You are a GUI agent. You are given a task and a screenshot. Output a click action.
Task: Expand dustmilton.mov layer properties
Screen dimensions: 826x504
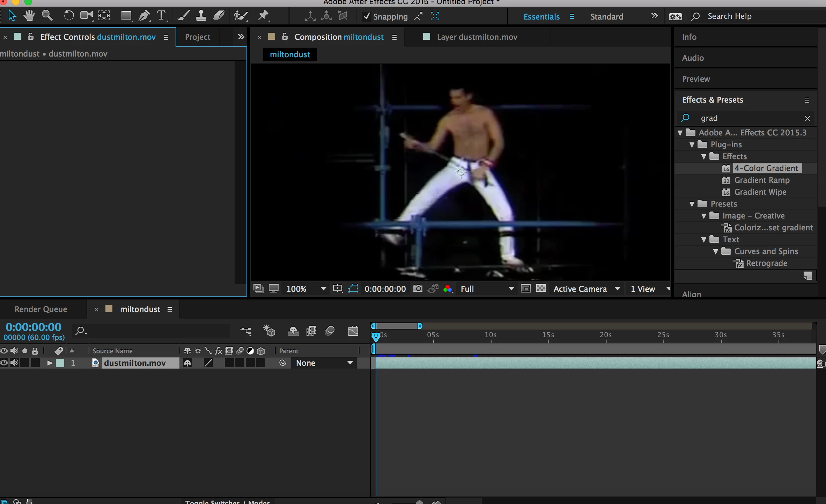(50, 363)
